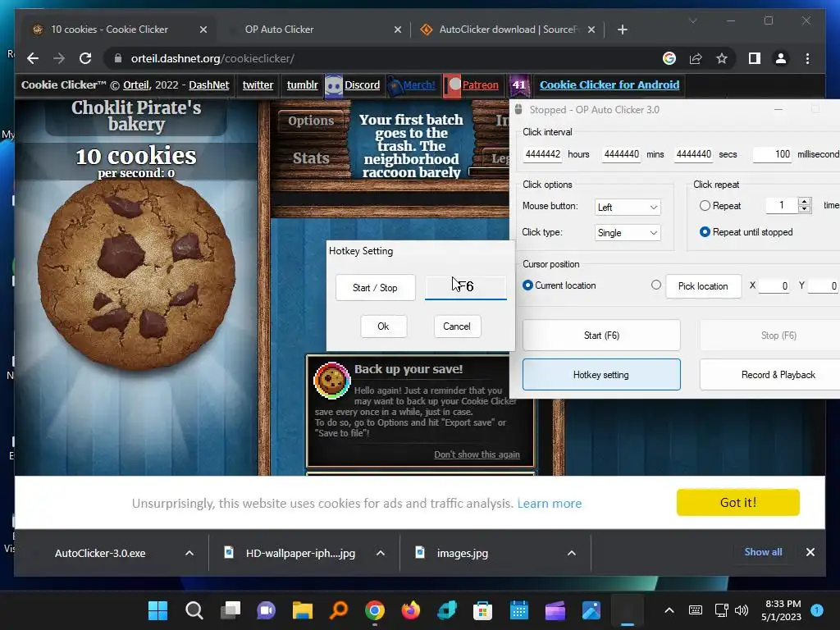Choose the Repeat radio option
The image size is (840, 630).
[705, 206]
